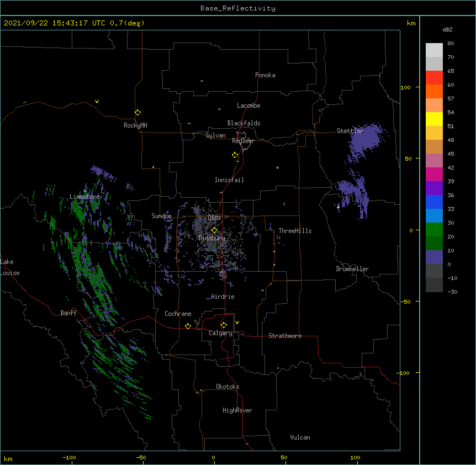The width and height of the screenshot is (476, 465).
Task: Select the slate purple 0–10 dBZ legend swatch
Action: pos(434,257)
